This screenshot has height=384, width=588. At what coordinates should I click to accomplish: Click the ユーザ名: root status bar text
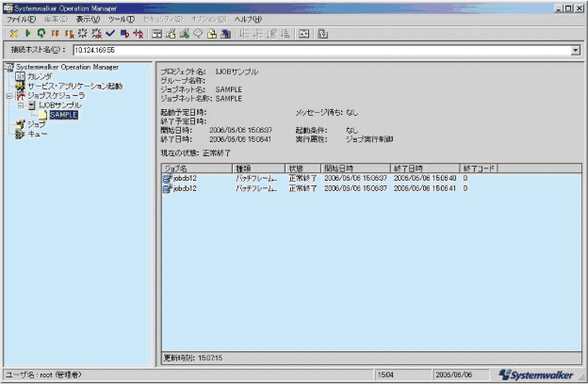(x=43, y=375)
